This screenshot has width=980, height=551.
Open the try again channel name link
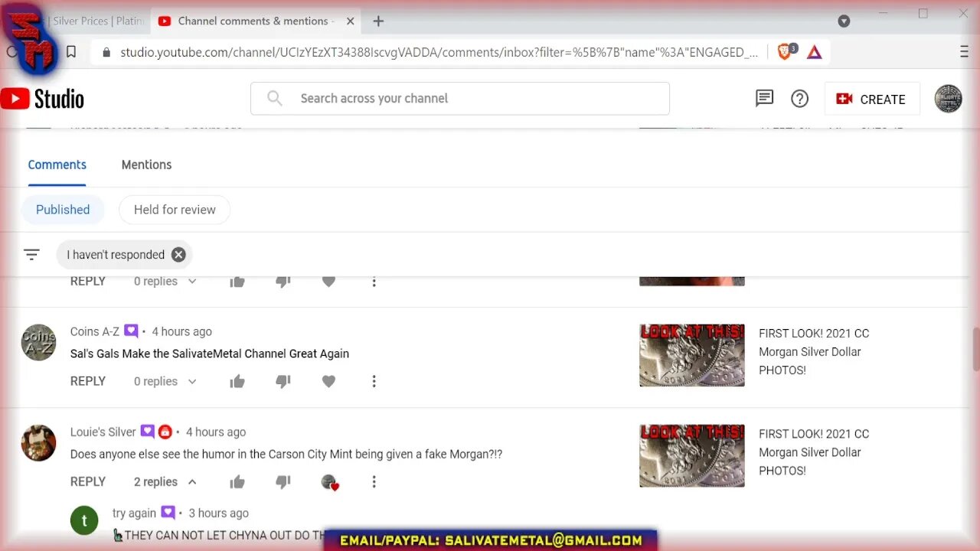point(134,513)
